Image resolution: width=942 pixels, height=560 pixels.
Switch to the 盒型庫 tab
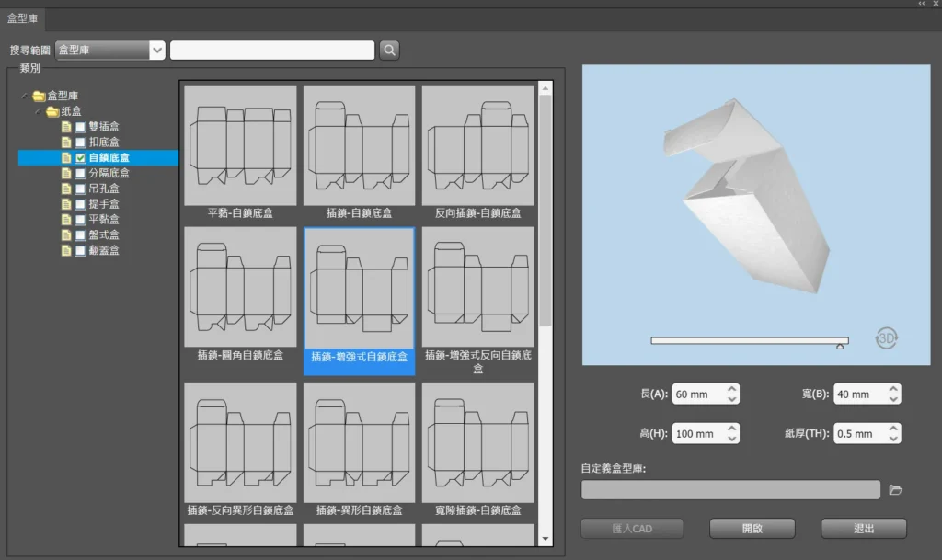23,18
